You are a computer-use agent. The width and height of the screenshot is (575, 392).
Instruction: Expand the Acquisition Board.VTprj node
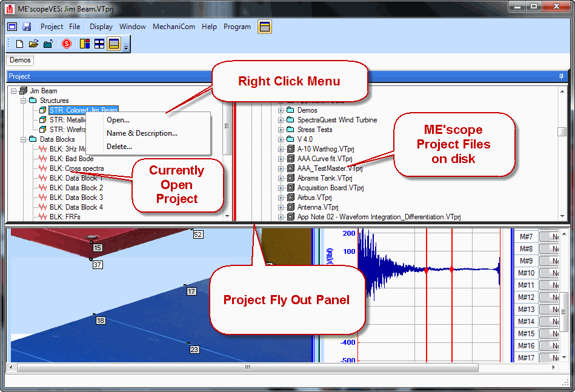281,188
